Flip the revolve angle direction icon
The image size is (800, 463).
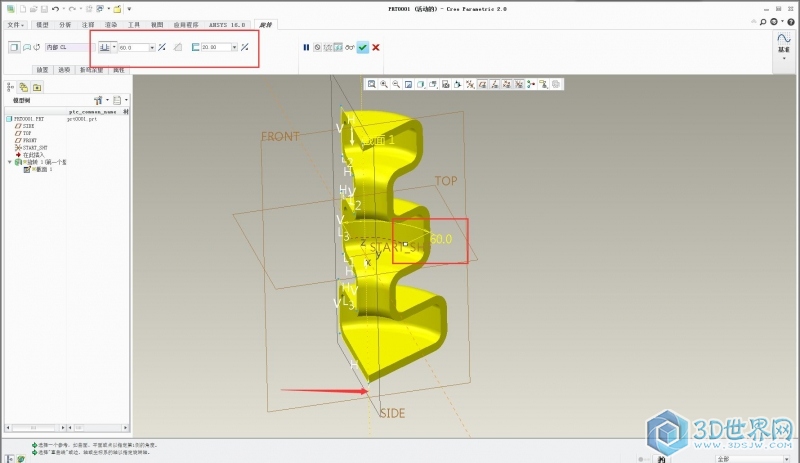[x=162, y=47]
